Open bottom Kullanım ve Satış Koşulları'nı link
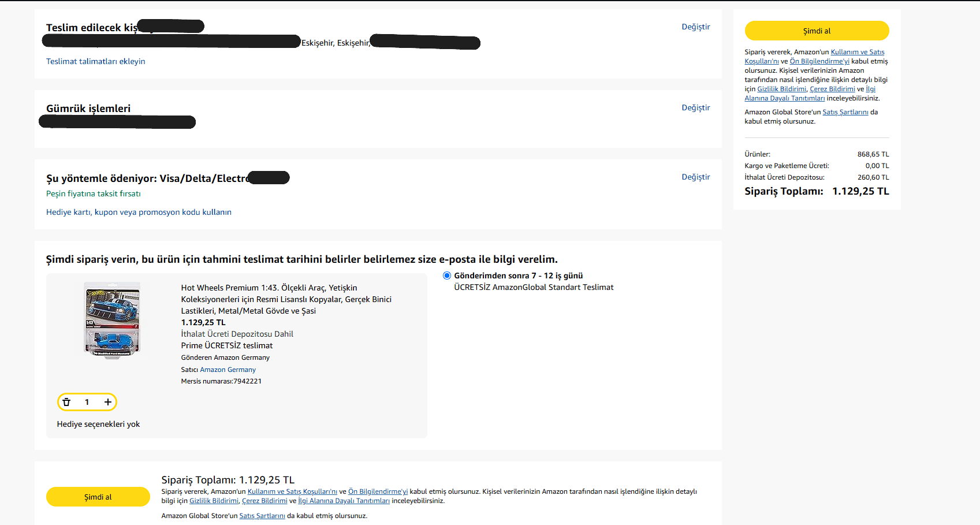This screenshot has width=980, height=525. pyautogui.click(x=292, y=492)
